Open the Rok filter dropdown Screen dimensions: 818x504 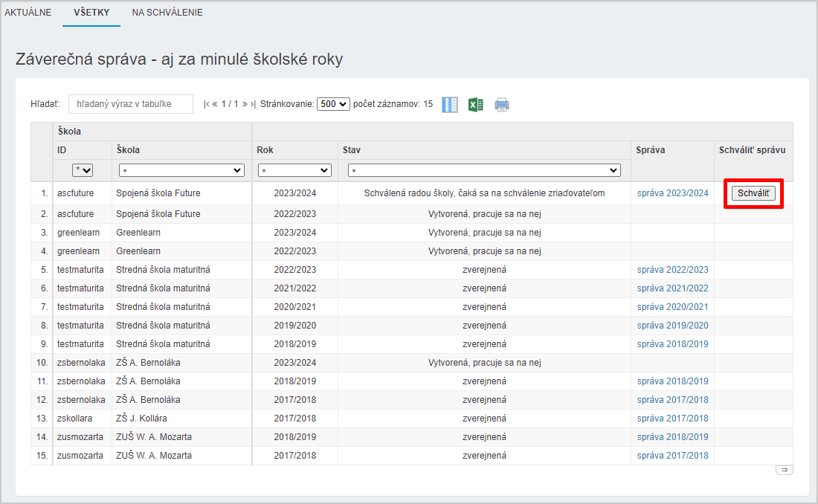(x=294, y=170)
